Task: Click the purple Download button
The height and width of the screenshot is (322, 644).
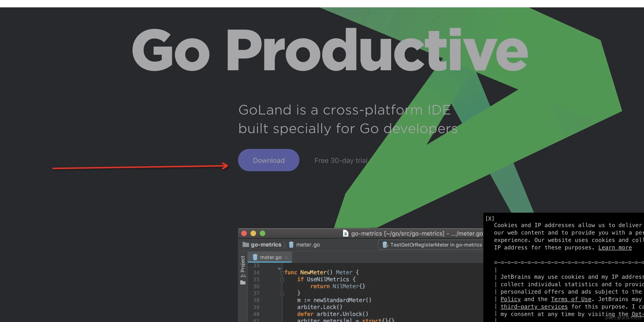Action: coord(268,160)
